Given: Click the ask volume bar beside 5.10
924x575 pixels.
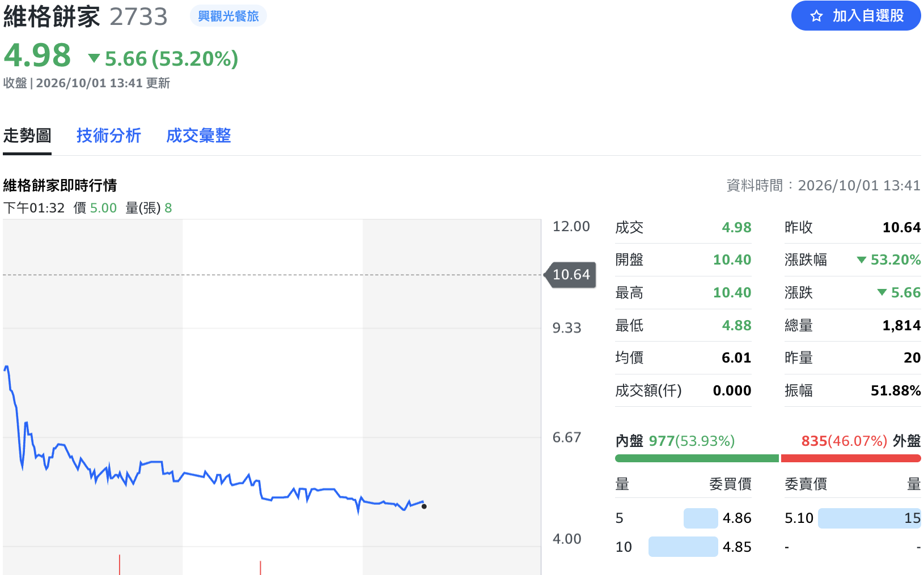Looking at the screenshot, I should click(x=870, y=518).
